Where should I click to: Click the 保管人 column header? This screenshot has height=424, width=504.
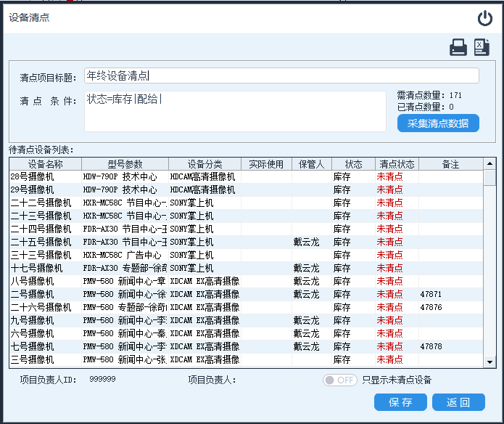tap(312, 164)
